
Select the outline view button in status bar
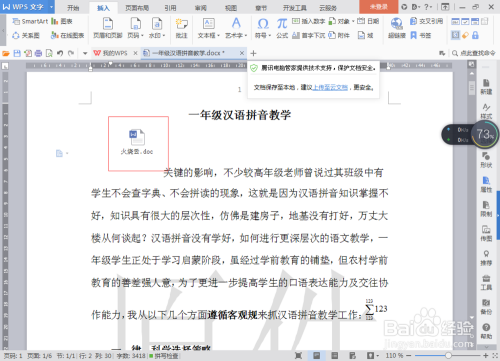[x=334, y=356]
